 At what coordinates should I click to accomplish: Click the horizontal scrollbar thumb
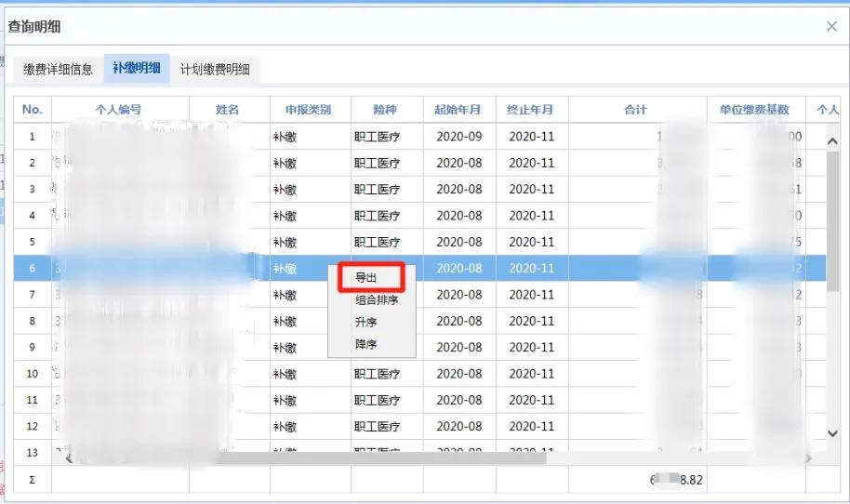coord(379,459)
